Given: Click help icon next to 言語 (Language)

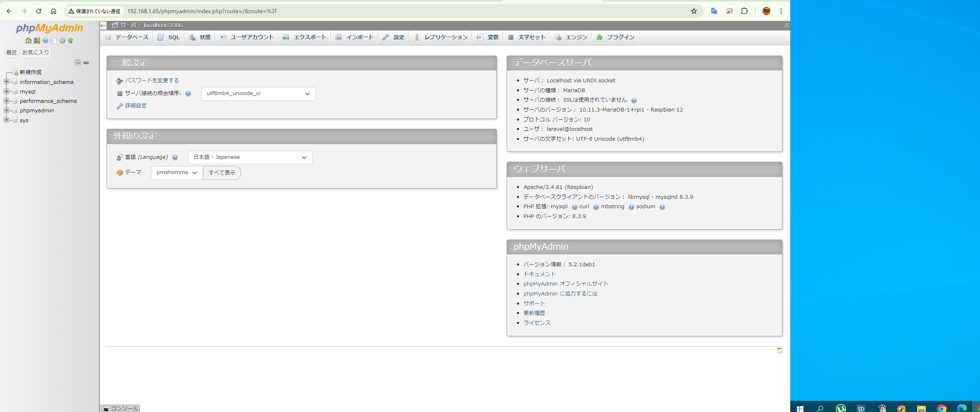Looking at the screenshot, I should (x=175, y=157).
